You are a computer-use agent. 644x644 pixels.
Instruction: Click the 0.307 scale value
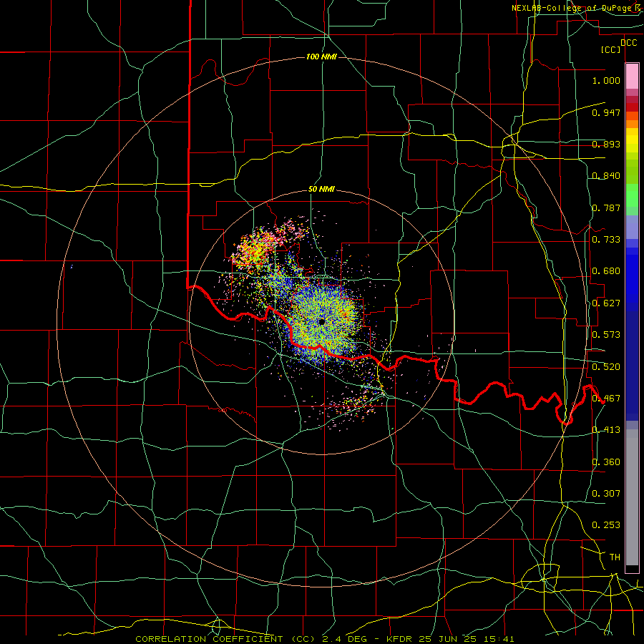606,494
